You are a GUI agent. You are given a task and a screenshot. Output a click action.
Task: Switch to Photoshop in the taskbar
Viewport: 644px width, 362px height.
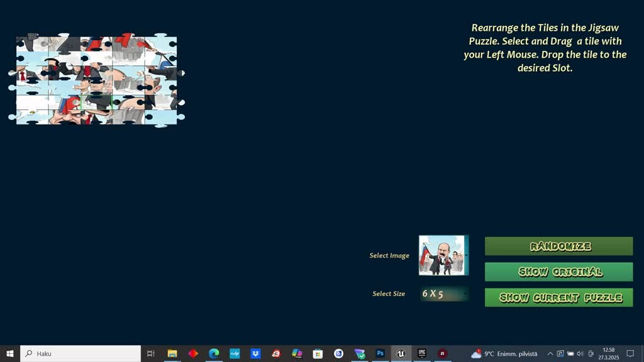coord(380,354)
